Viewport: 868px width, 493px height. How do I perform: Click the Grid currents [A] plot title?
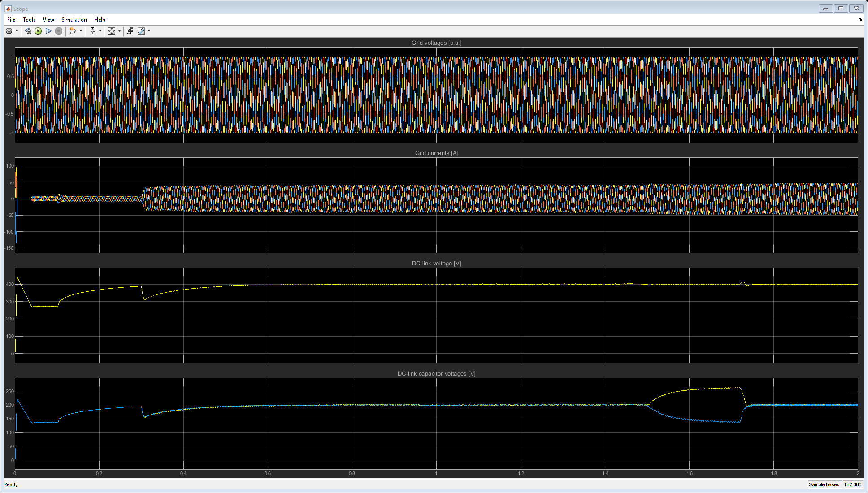pyautogui.click(x=436, y=153)
